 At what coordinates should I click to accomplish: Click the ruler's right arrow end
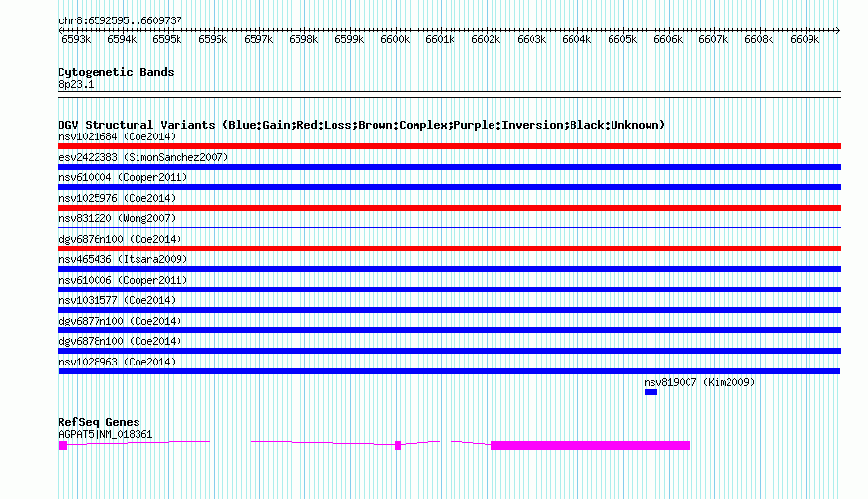(838, 30)
